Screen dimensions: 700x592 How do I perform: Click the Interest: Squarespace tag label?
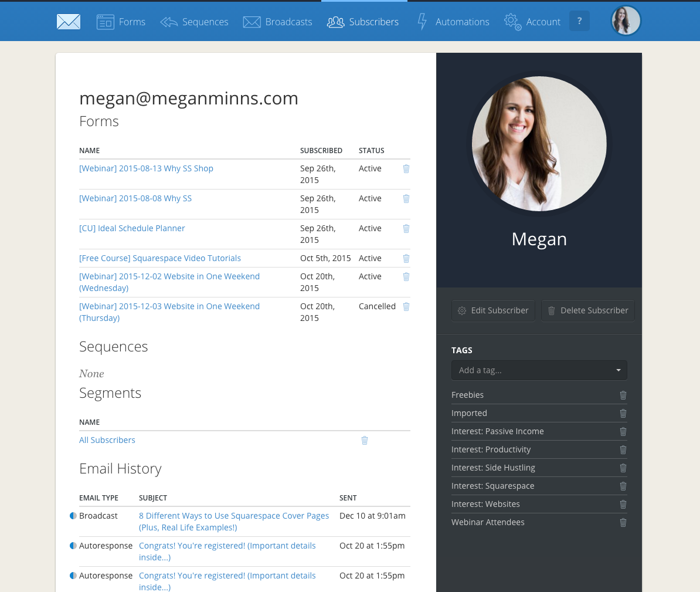coord(493,486)
